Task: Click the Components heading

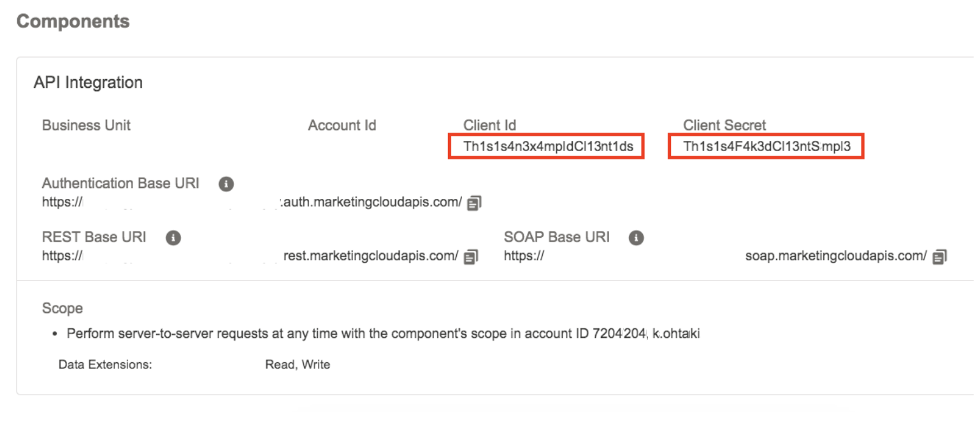Action: point(73,21)
